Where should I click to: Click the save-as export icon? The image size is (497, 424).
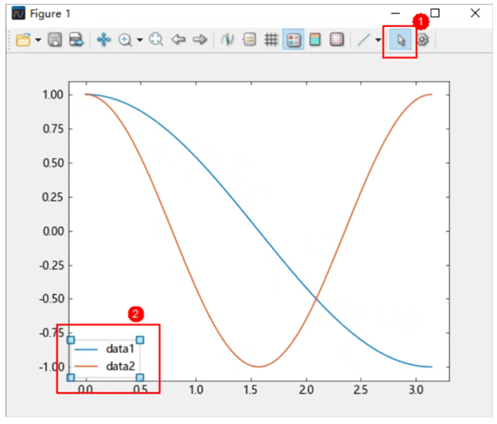[76, 40]
